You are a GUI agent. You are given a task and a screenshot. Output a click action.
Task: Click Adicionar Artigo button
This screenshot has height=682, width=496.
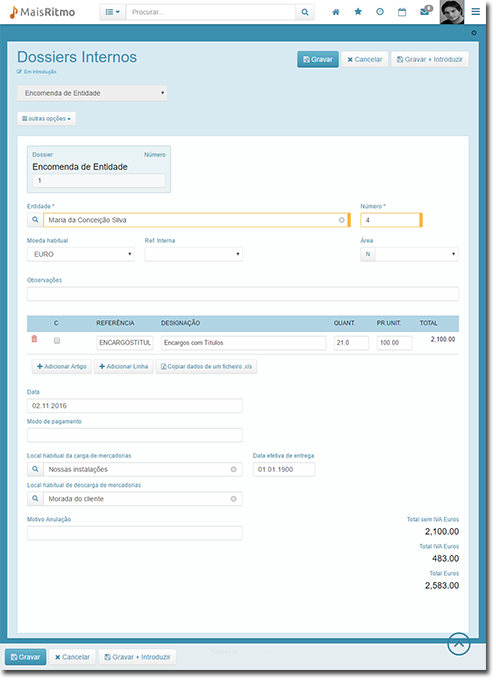[x=62, y=367]
